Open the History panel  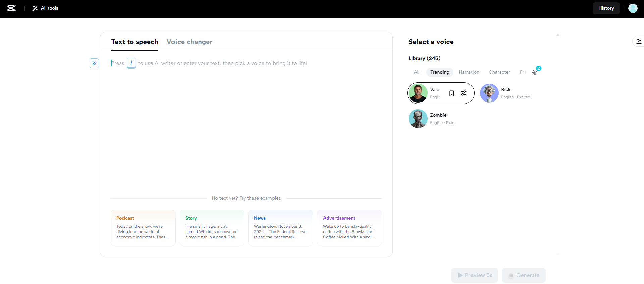tap(606, 8)
